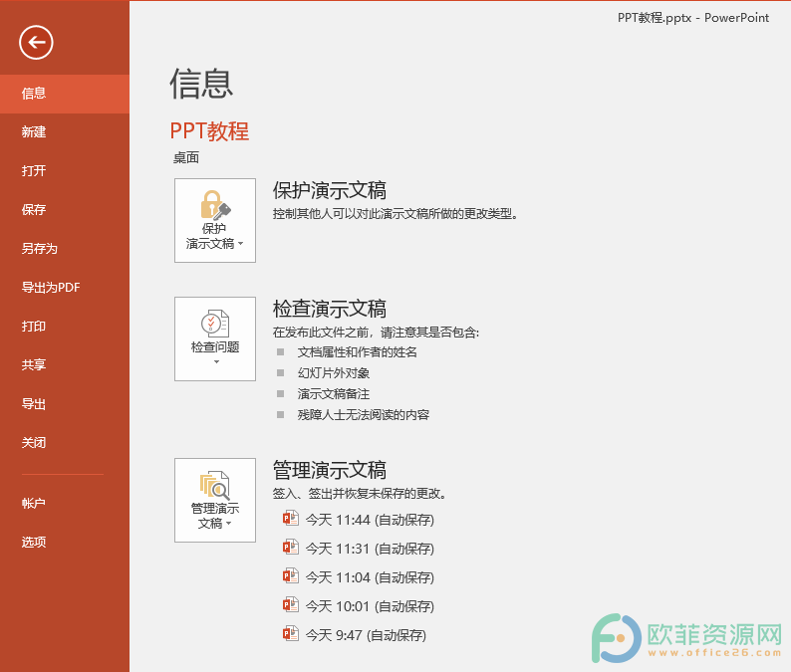791x672 pixels.
Task: Click the 信息 page title
Action: click(x=201, y=84)
